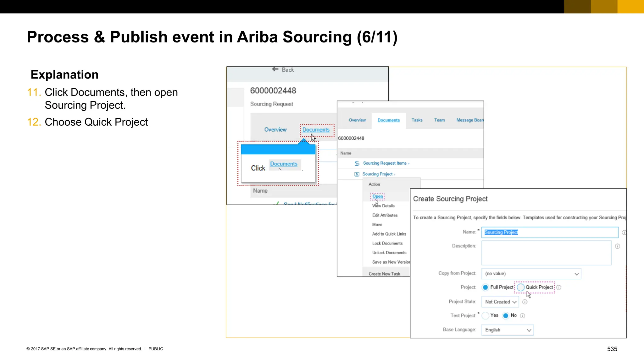Choose Lock Documents from Action menu

[x=387, y=244]
